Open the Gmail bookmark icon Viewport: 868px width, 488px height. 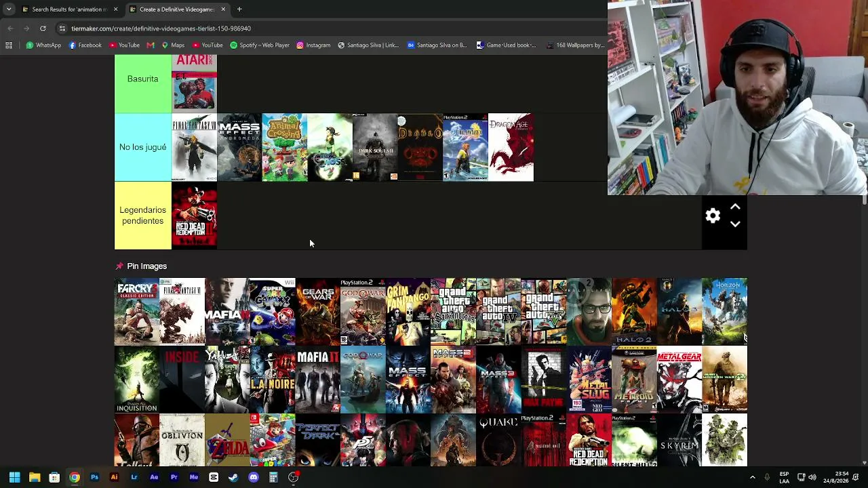click(151, 45)
